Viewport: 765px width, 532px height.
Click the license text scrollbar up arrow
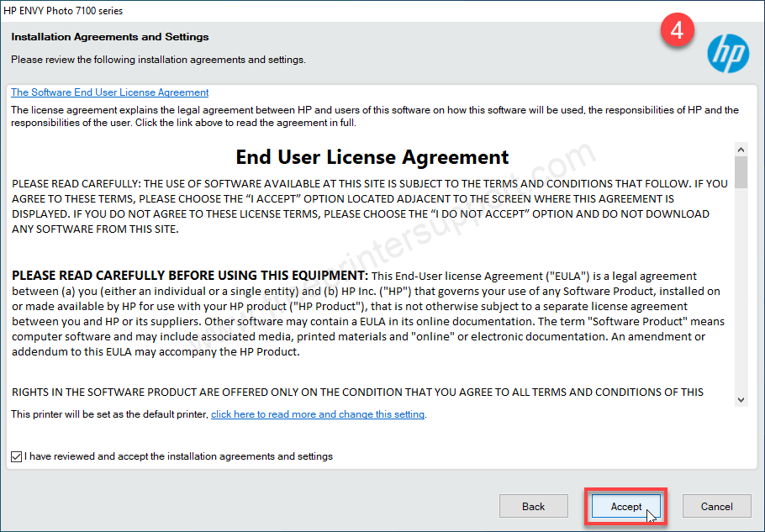(x=741, y=149)
